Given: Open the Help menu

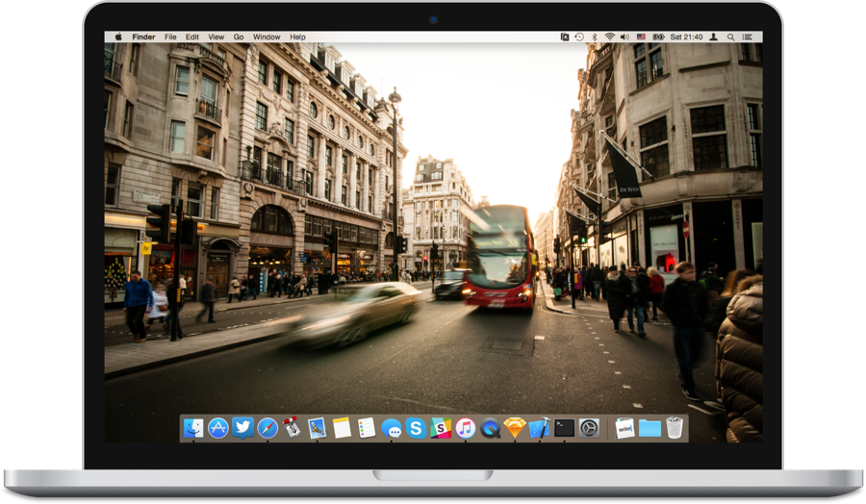Looking at the screenshot, I should tap(297, 37).
